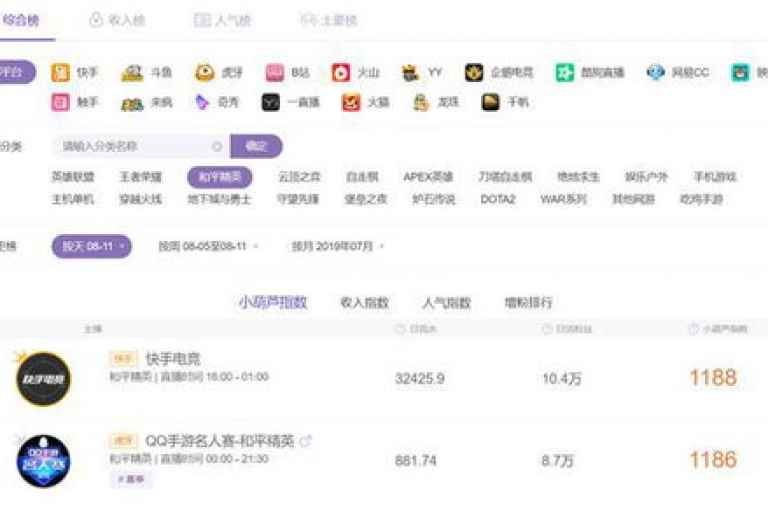Click the all-platforms purple pill

tap(16, 73)
